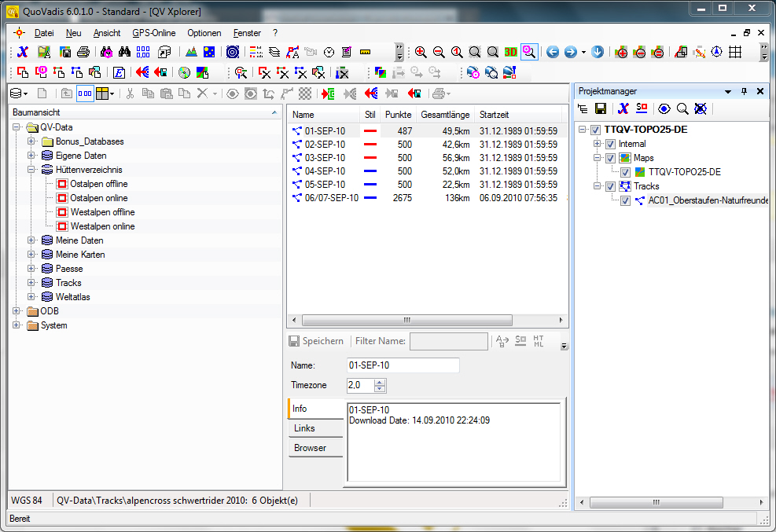Sort by the Punkte column header
The image size is (776, 532).
pyautogui.click(x=399, y=115)
